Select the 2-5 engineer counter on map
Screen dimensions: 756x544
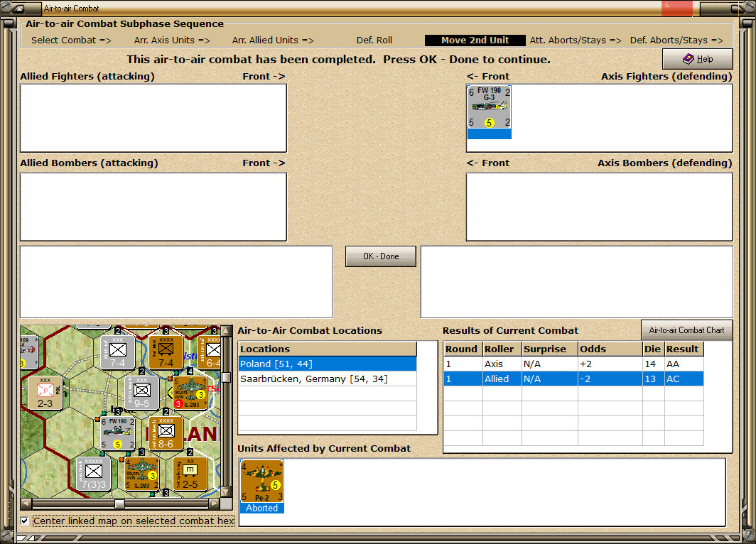coord(190,474)
